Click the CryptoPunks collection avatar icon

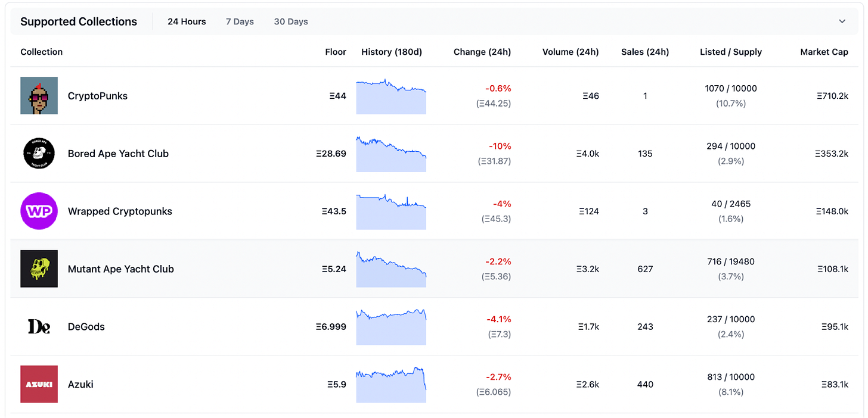pyautogui.click(x=39, y=95)
